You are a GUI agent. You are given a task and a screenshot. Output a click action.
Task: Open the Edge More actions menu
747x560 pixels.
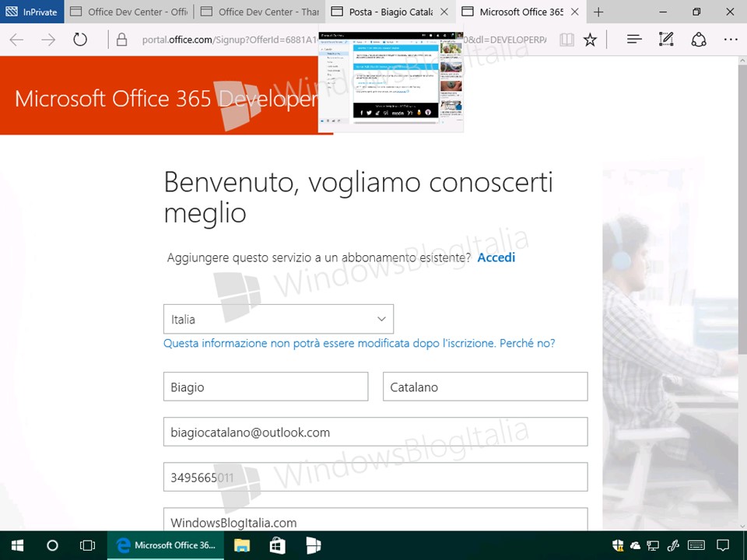click(731, 40)
